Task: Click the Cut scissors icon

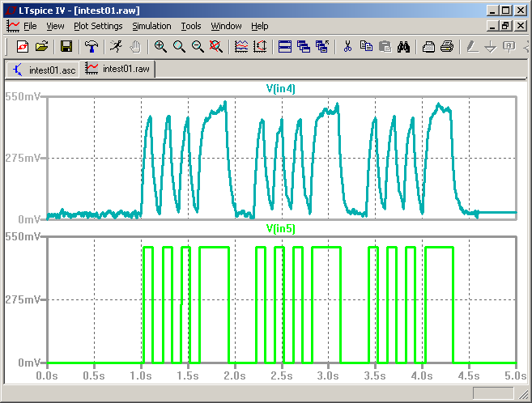Action: [347, 46]
